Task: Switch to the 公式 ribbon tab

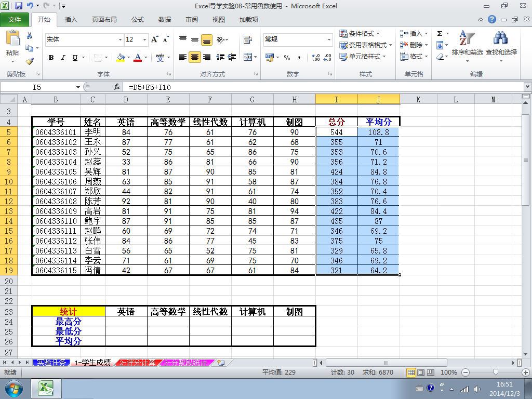Action: coord(137,19)
